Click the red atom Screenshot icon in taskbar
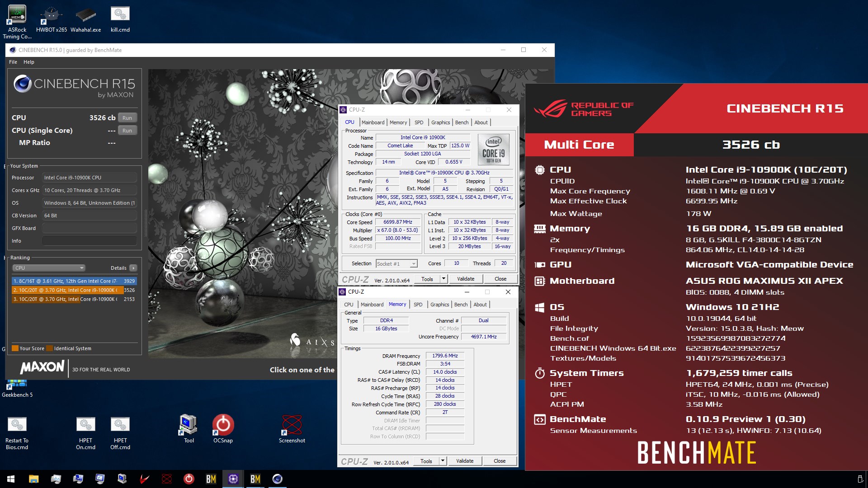This screenshot has height=488, width=868. 167,479
